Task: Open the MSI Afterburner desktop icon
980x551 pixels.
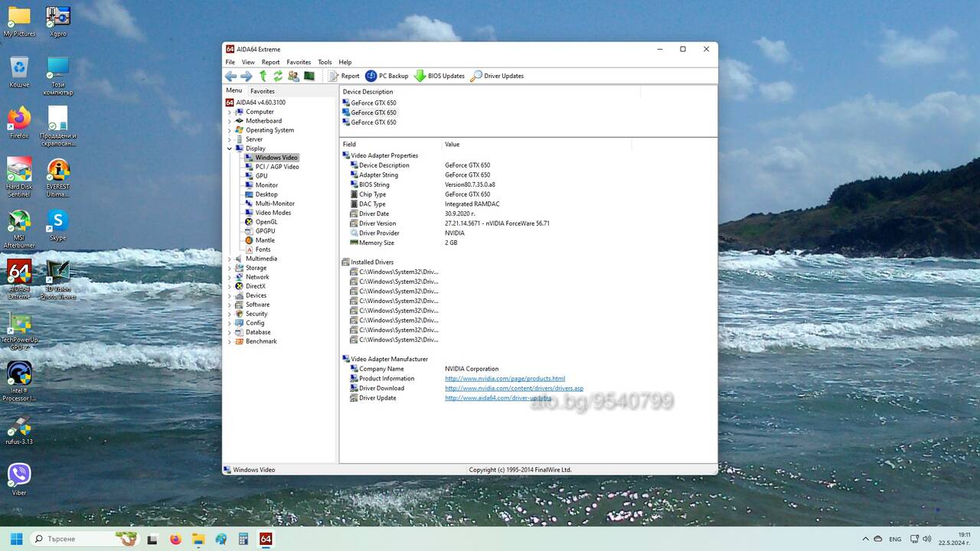Action: 19,230
